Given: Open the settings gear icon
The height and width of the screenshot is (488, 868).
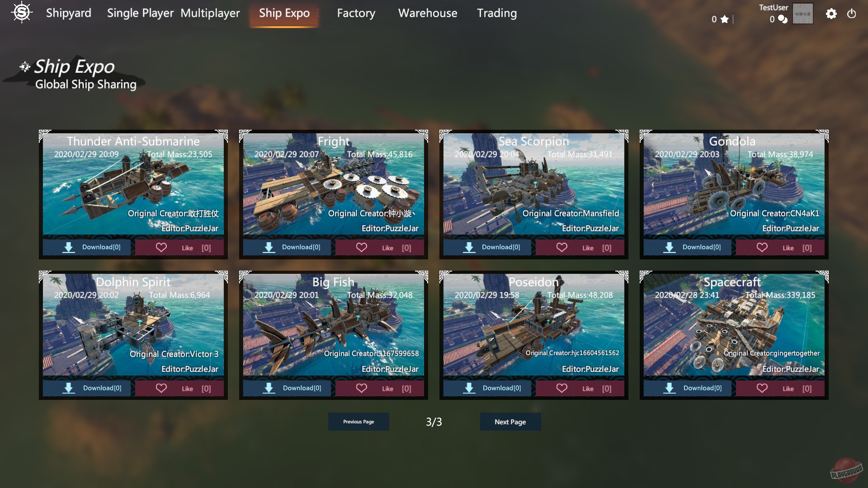Looking at the screenshot, I should pyautogui.click(x=831, y=14).
